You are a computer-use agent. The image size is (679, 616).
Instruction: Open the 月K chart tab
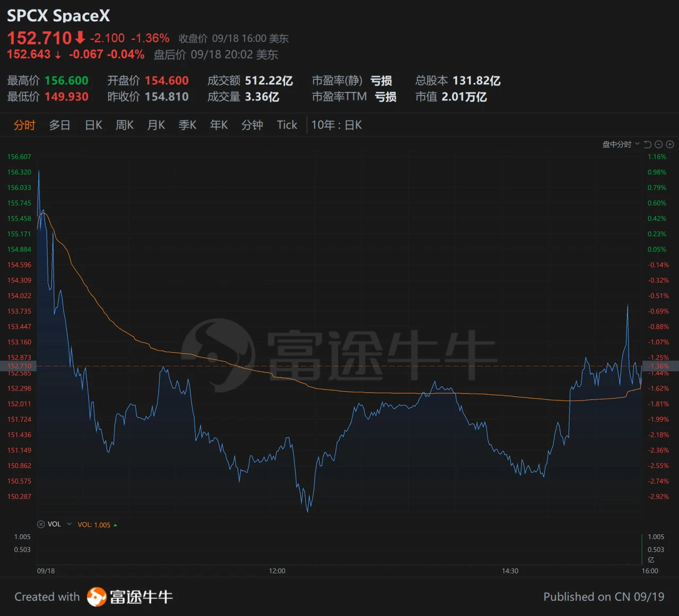(x=156, y=125)
